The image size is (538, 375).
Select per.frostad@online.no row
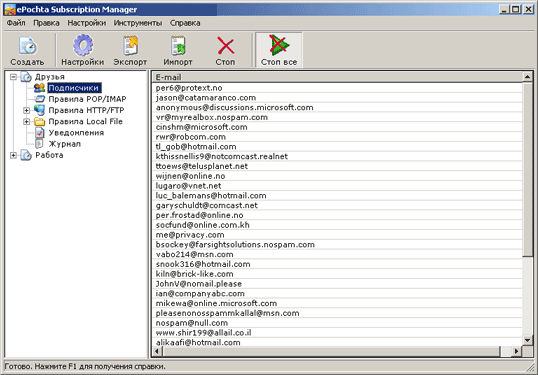tap(338, 215)
